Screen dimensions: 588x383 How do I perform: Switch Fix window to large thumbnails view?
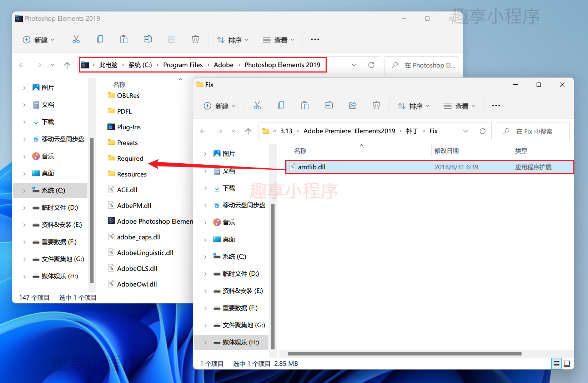coord(567,364)
